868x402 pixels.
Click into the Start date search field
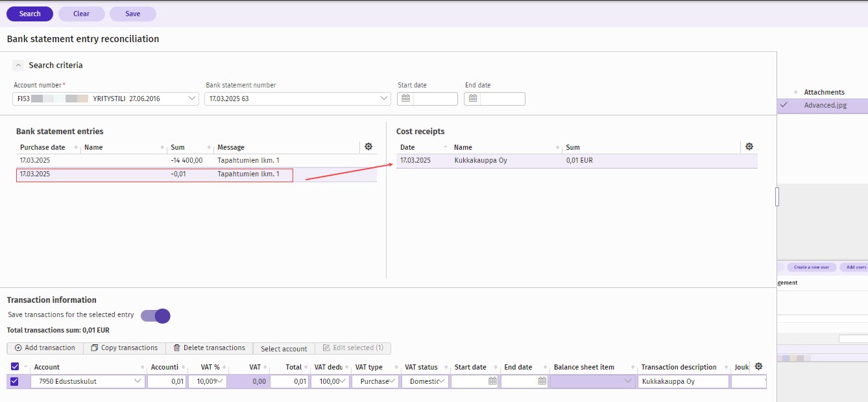[x=435, y=99]
